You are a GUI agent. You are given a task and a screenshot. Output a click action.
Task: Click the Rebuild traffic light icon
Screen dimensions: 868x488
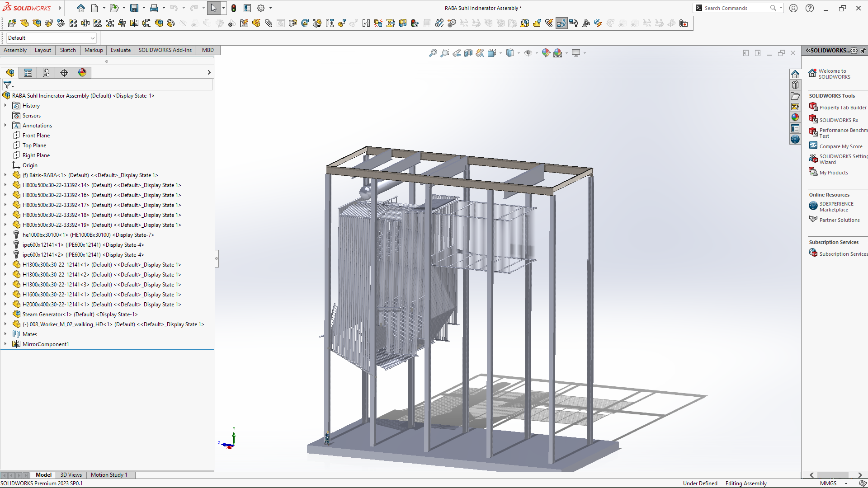click(234, 8)
